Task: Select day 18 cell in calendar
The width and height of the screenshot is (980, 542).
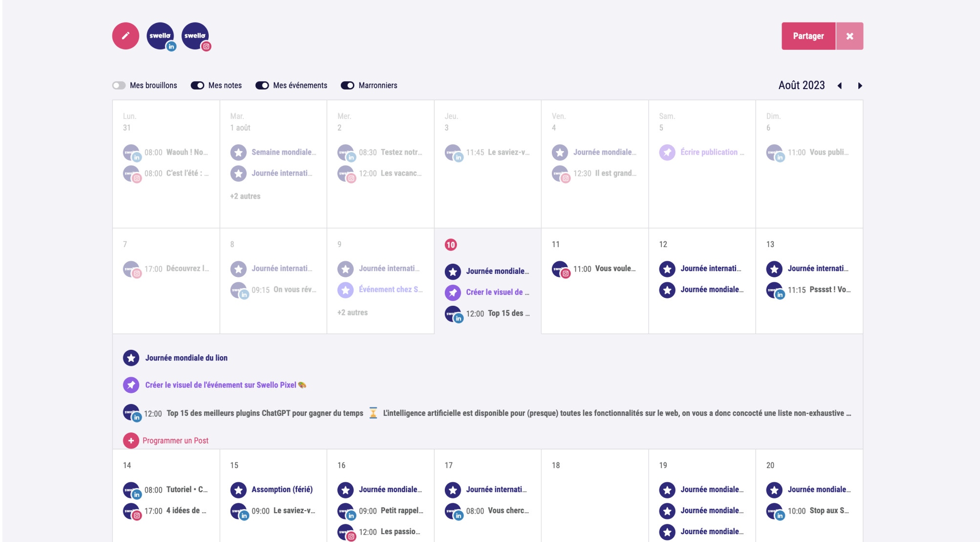Action: tap(594, 494)
